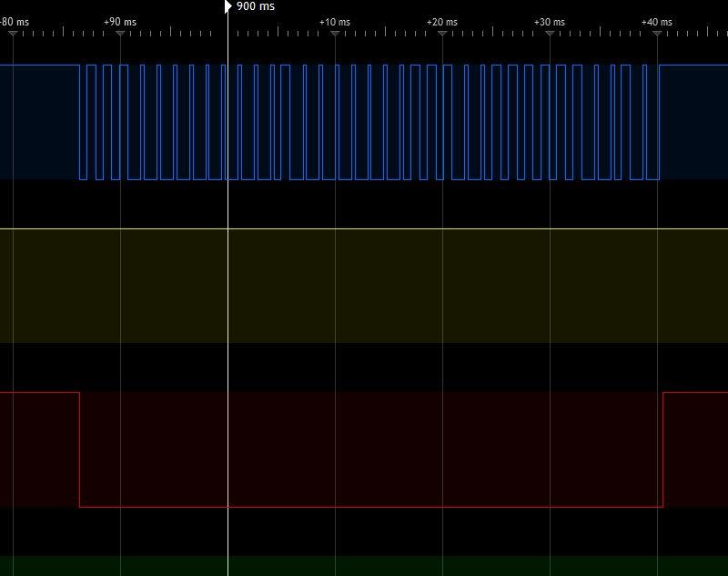Click the triangle tick under +30 ms

click(550, 34)
